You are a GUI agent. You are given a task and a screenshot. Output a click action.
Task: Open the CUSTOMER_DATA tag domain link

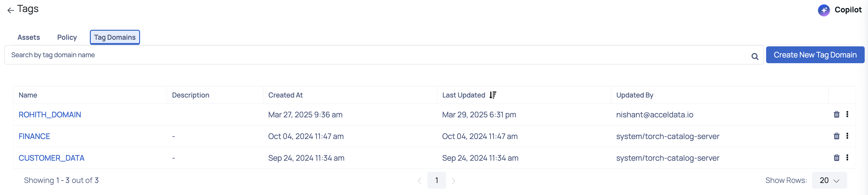(52, 158)
